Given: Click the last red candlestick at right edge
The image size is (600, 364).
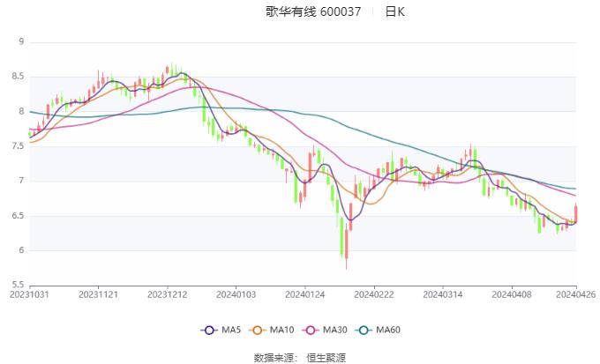Looking at the screenshot, I should coord(575,213).
